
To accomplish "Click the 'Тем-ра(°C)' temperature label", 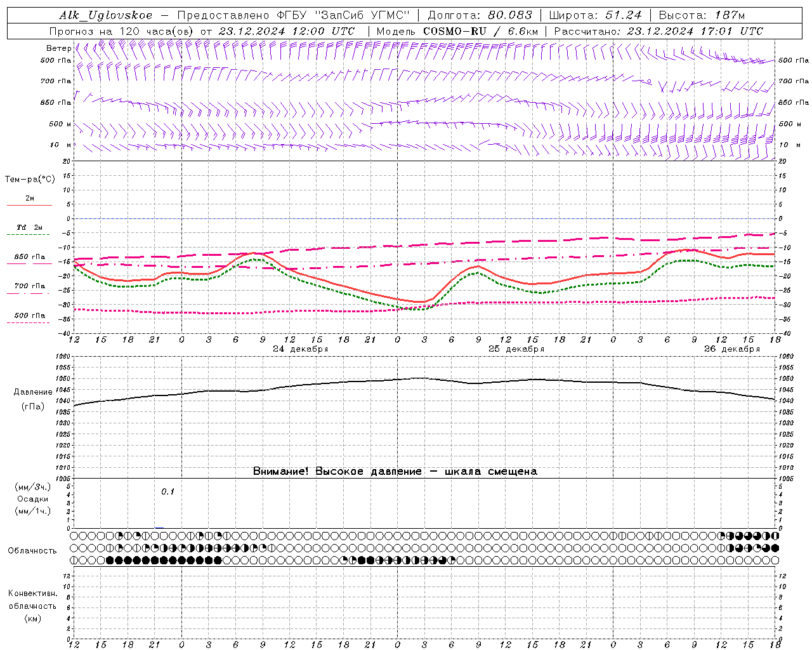I will 30,180.
